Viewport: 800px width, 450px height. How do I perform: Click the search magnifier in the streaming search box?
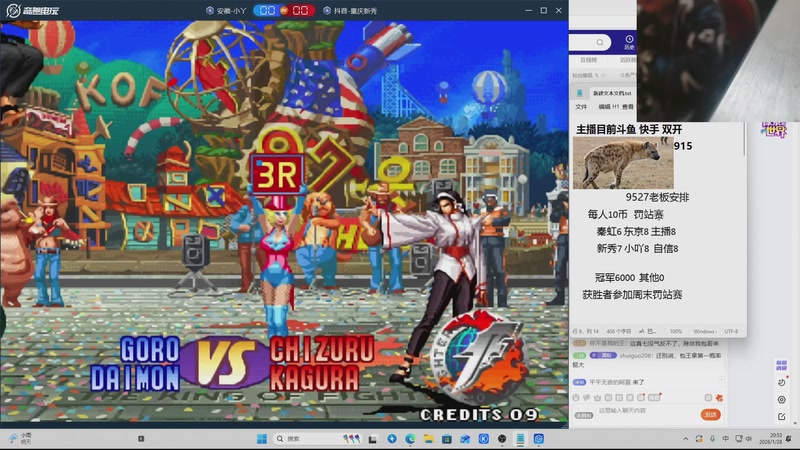click(600, 42)
